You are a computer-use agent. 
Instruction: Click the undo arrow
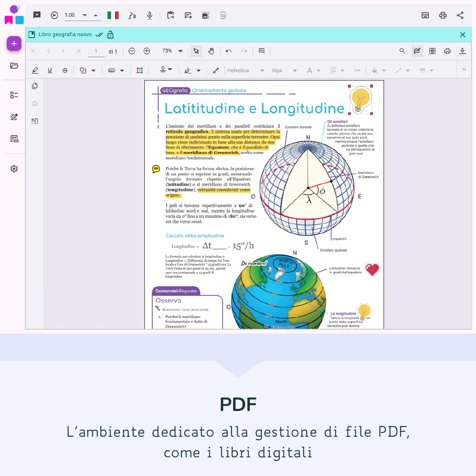point(228,51)
